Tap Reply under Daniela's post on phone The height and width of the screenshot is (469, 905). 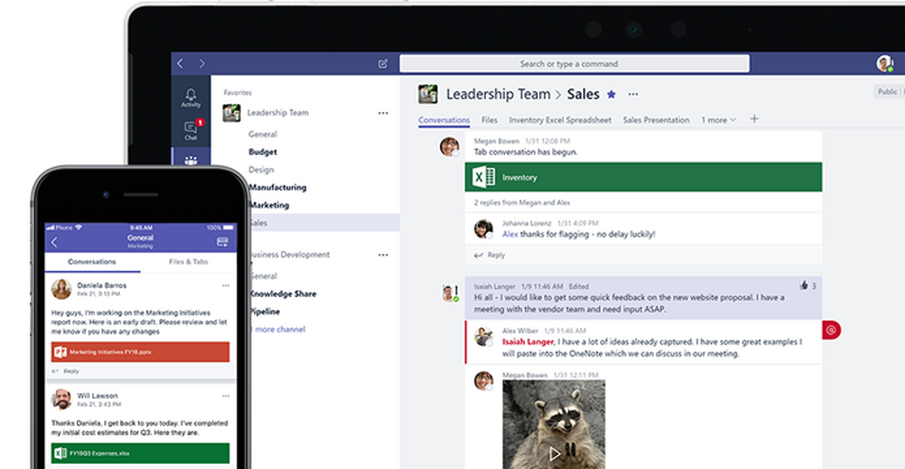[x=66, y=372]
